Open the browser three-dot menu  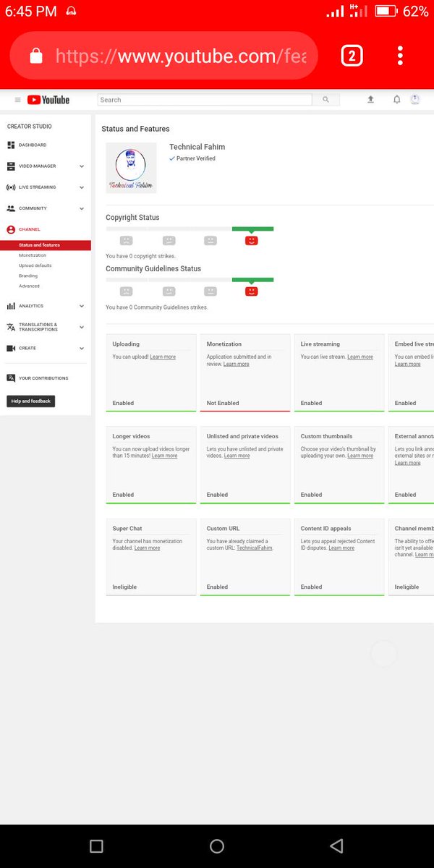coord(400,56)
